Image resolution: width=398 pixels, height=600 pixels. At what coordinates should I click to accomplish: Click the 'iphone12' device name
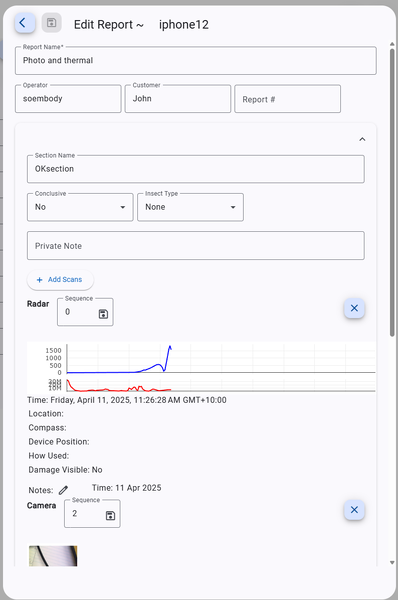point(184,24)
